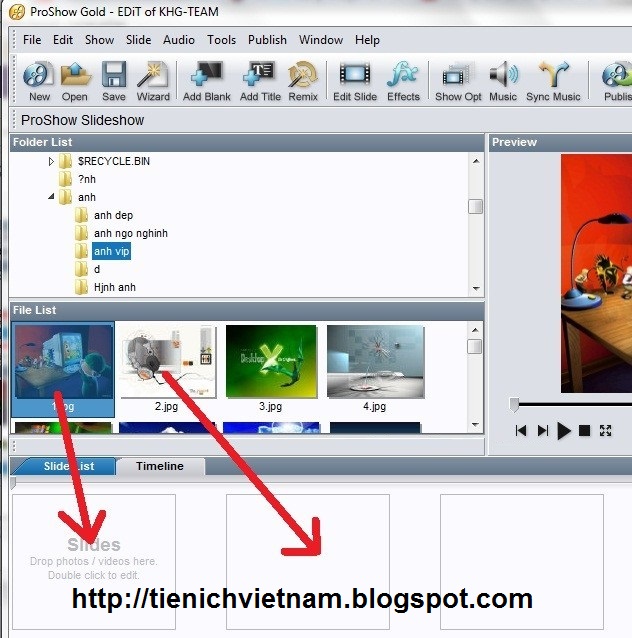
Task: Open the File menu
Action: coord(32,40)
